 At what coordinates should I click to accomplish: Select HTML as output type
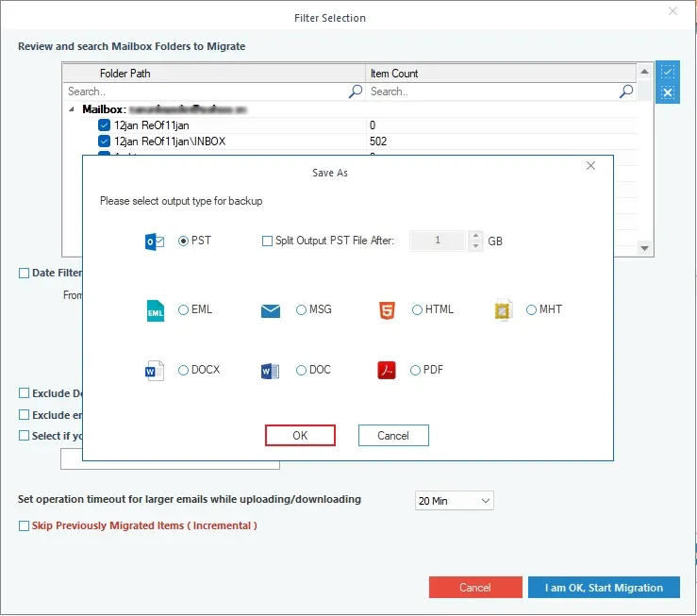[x=417, y=309]
